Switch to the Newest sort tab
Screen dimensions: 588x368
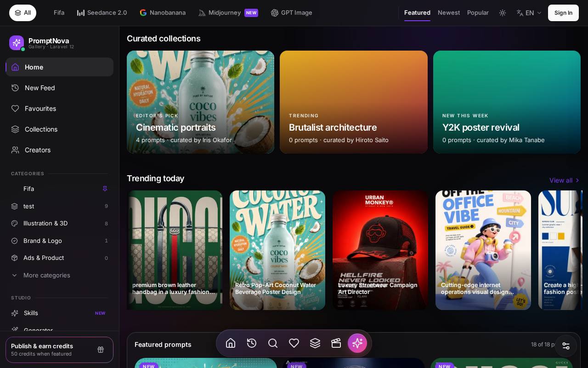449,13
